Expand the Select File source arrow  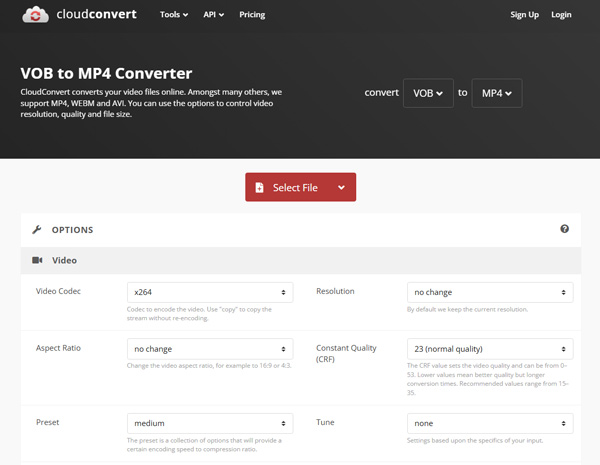(x=341, y=188)
